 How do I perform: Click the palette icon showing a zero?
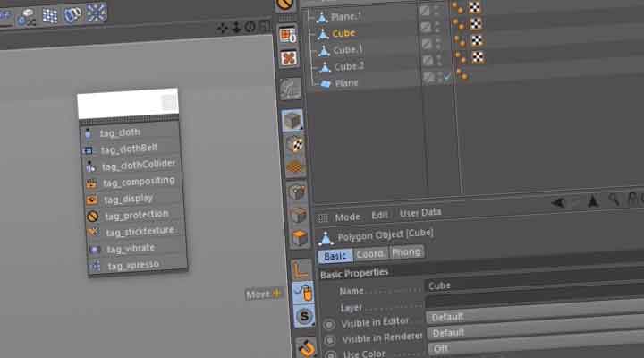click(287, 35)
